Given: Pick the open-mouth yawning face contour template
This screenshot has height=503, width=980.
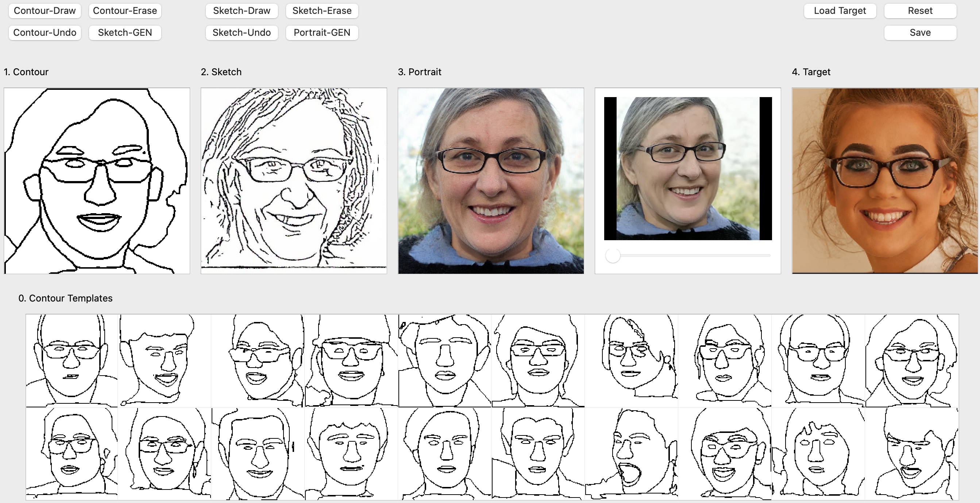Looking at the screenshot, I should (632, 453).
